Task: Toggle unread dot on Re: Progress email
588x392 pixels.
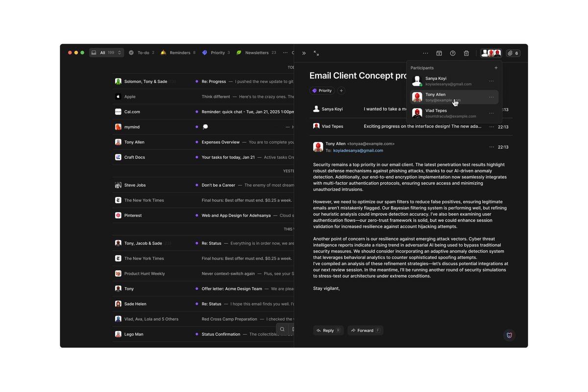Action: (x=196, y=81)
